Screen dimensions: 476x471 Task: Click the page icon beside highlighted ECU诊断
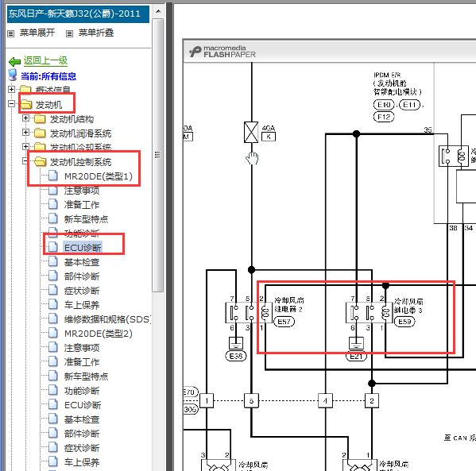(53, 247)
